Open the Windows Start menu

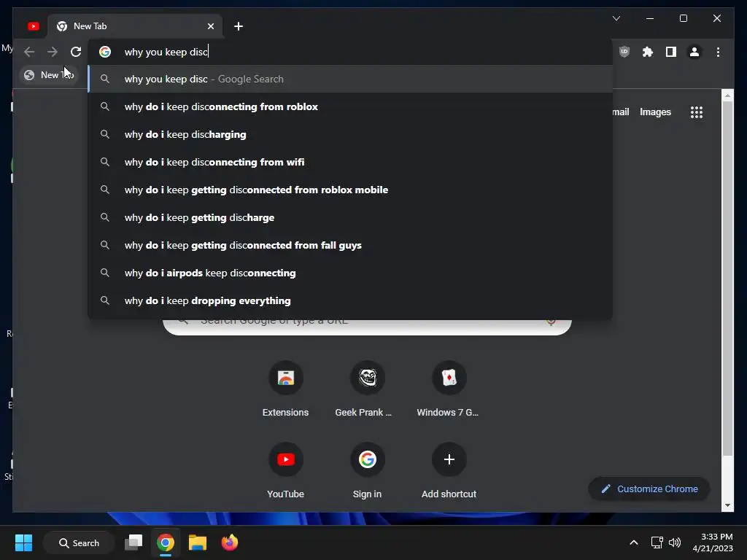click(23, 542)
